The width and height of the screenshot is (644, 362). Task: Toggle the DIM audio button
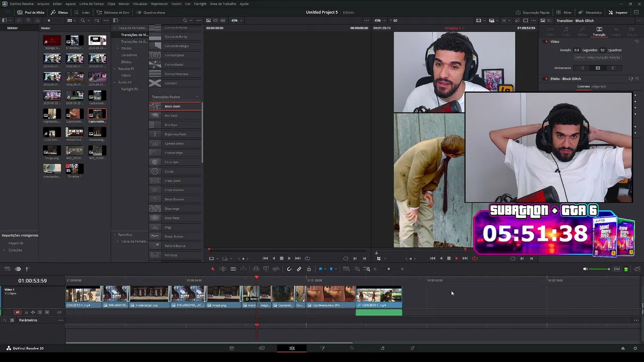tap(616, 269)
